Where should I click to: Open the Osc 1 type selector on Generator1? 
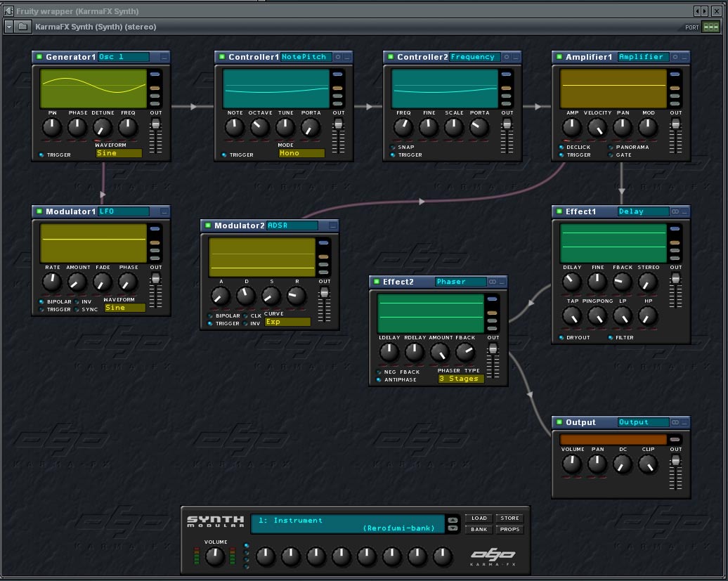pos(124,57)
